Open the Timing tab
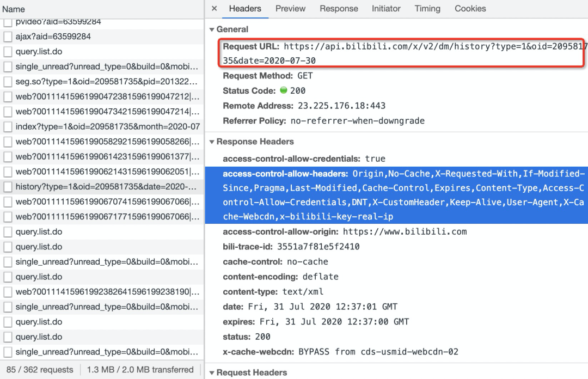Screen dimensions: 588x379 pos(427,9)
